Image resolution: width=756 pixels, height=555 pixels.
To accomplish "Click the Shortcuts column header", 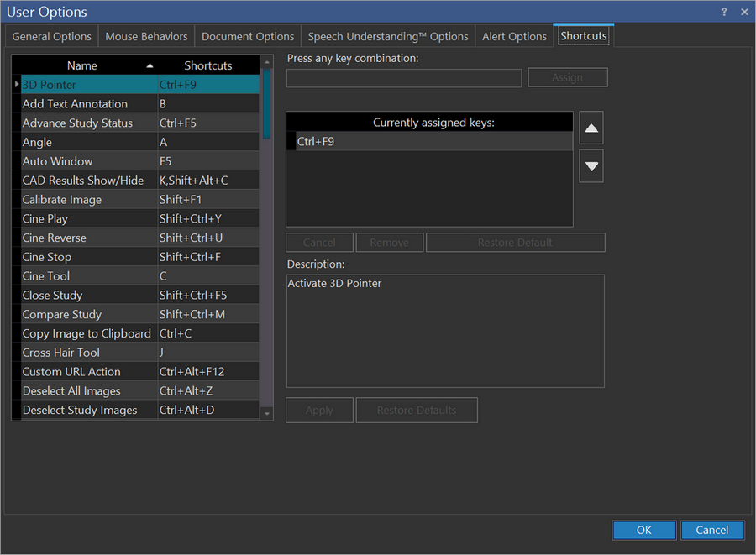I will 207,65.
